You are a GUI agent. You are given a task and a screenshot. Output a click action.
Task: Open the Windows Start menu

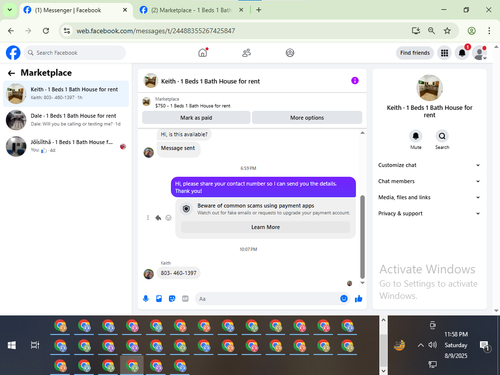[12, 345]
